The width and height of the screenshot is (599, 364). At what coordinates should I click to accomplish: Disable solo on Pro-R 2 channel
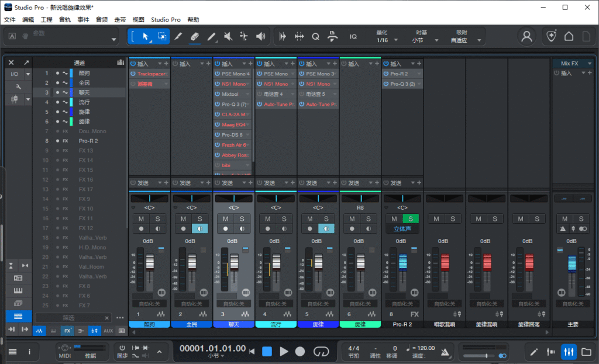tap(411, 219)
